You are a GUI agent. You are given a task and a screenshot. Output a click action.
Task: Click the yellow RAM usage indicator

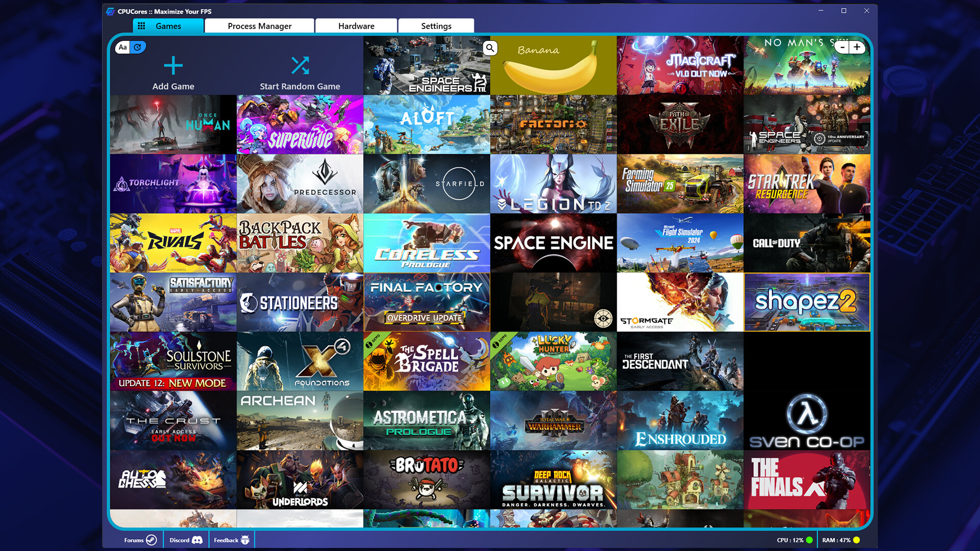click(856, 539)
